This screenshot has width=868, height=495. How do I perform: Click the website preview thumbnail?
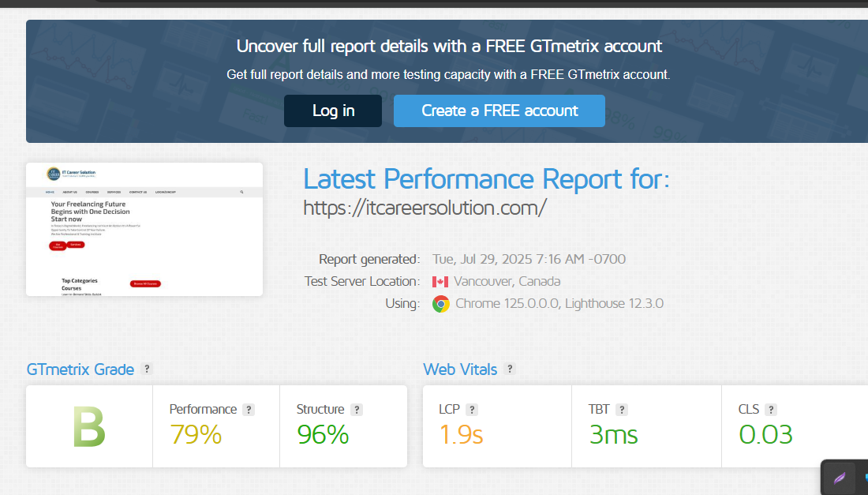[x=144, y=229]
